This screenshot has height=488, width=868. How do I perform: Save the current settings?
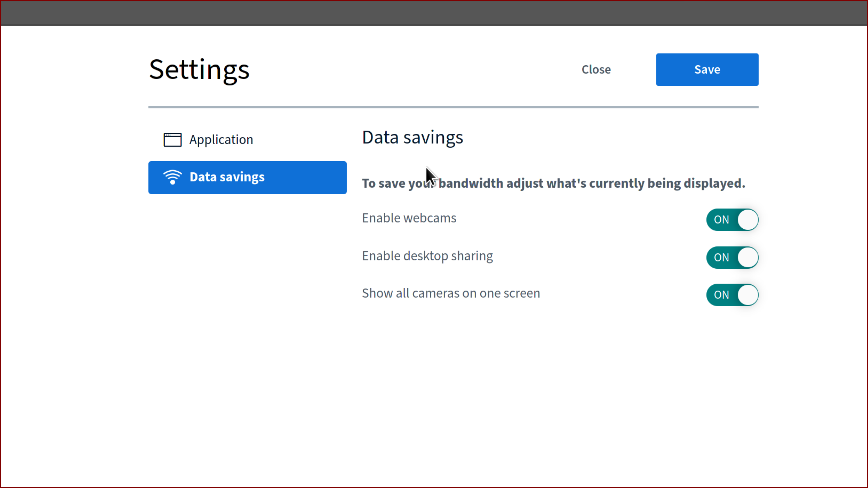[707, 69]
